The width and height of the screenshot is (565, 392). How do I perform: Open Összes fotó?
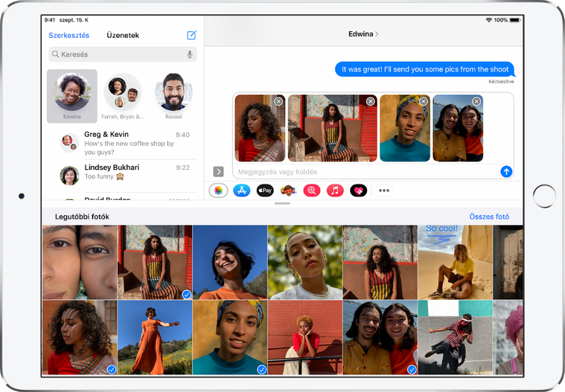[x=490, y=216]
